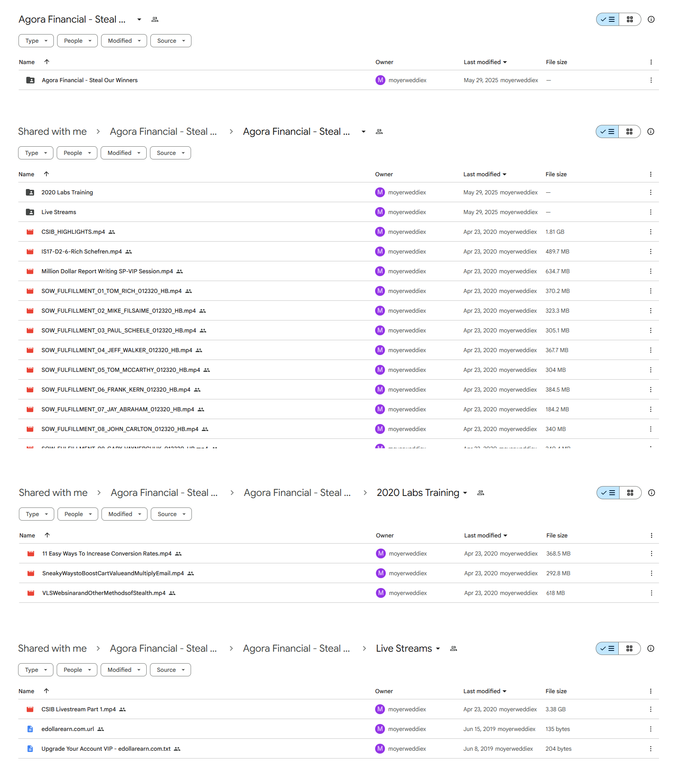Expand the Live Streams folder title dropdown arrow
This screenshot has height=784, width=682.
[438, 648]
